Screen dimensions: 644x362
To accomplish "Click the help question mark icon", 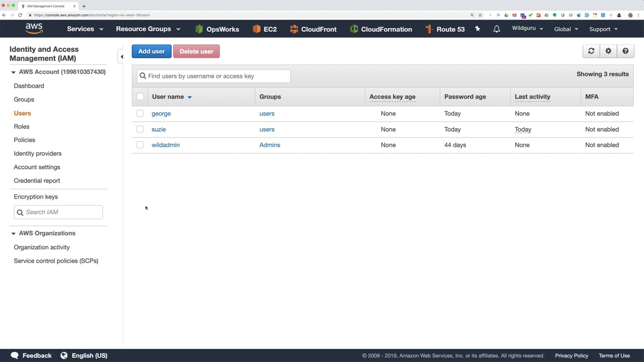I will (x=625, y=51).
